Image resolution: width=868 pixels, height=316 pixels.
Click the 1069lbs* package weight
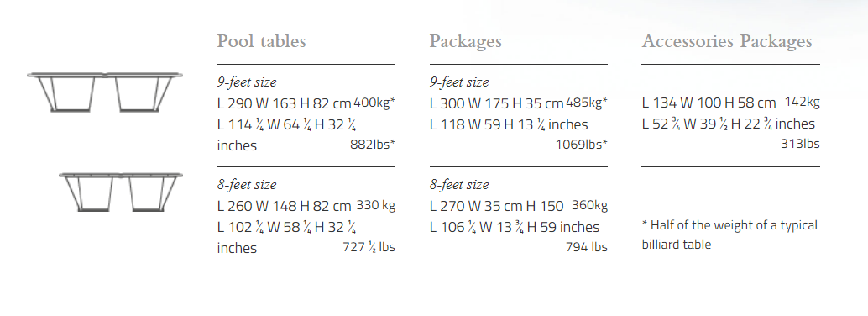pos(582,145)
